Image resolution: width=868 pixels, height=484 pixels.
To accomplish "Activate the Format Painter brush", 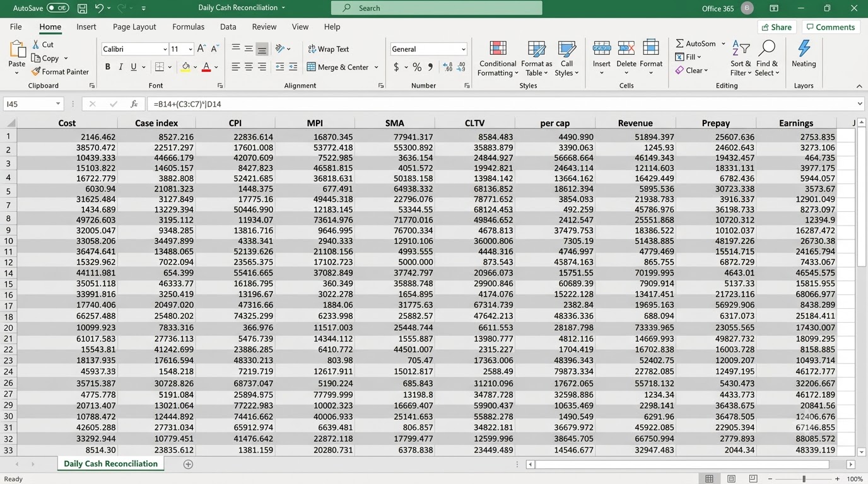I will 36,71.
